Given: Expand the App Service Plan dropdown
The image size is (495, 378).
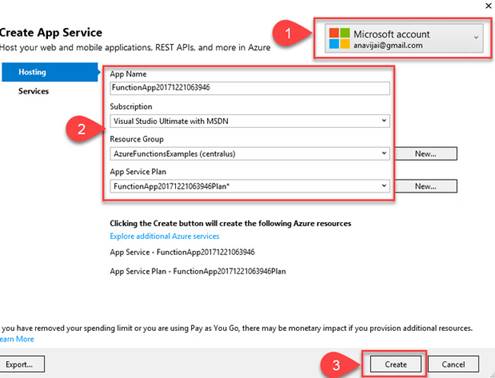Looking at the screenshot, I should 250,186.
